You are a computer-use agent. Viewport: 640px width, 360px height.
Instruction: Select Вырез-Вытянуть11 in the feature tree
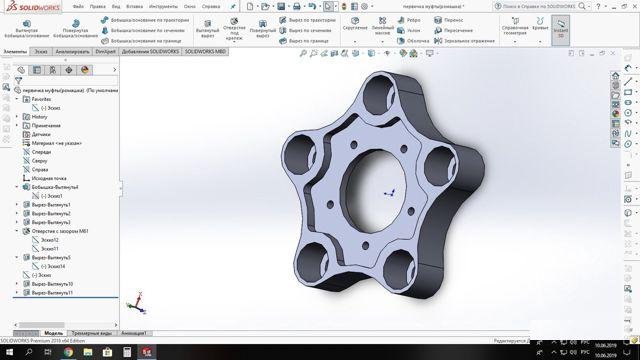point(52,293)
